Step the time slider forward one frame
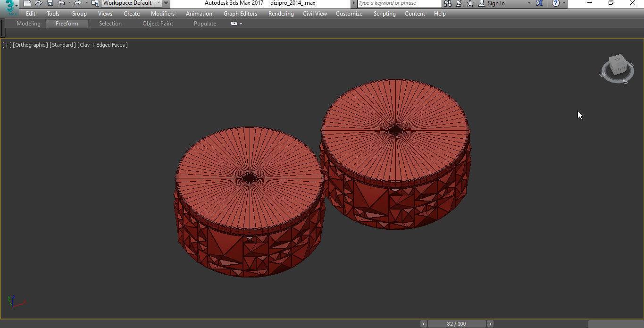Viewport: 644px width, 328px height. tap(490, 324)
